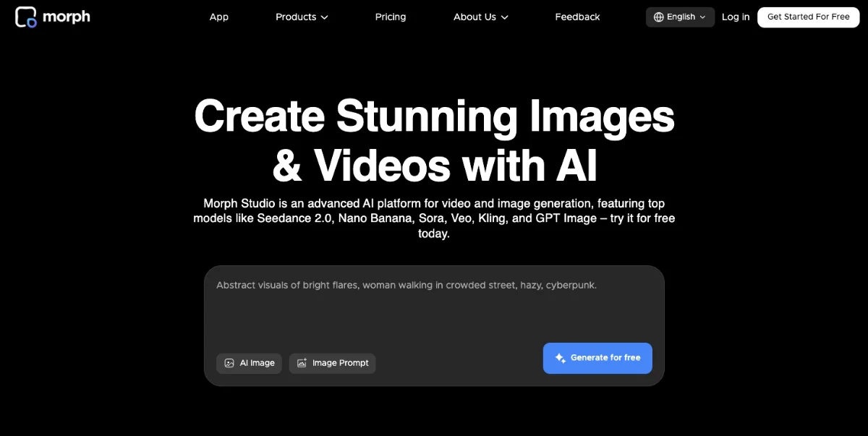Go to the Pricing page

point(391,17)
